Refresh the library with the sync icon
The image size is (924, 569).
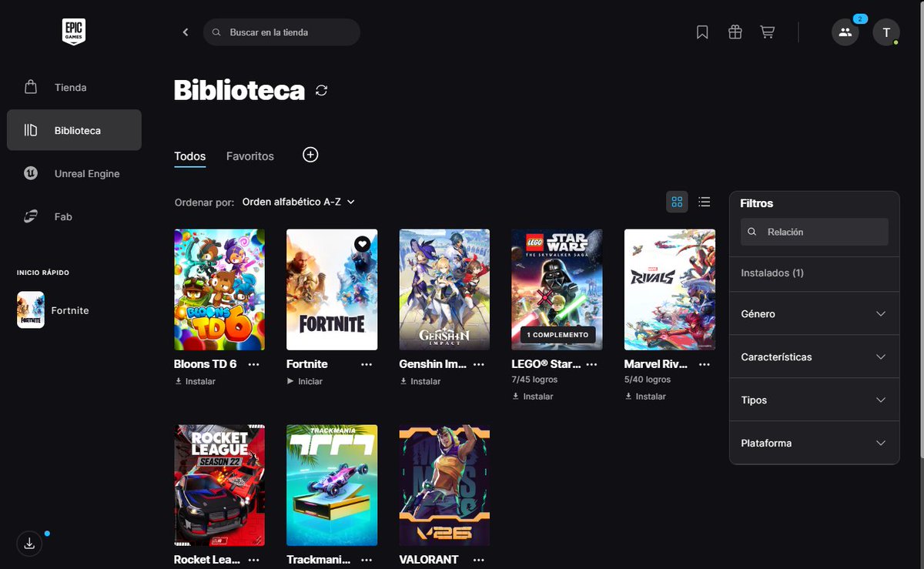[x=322, y=91]
